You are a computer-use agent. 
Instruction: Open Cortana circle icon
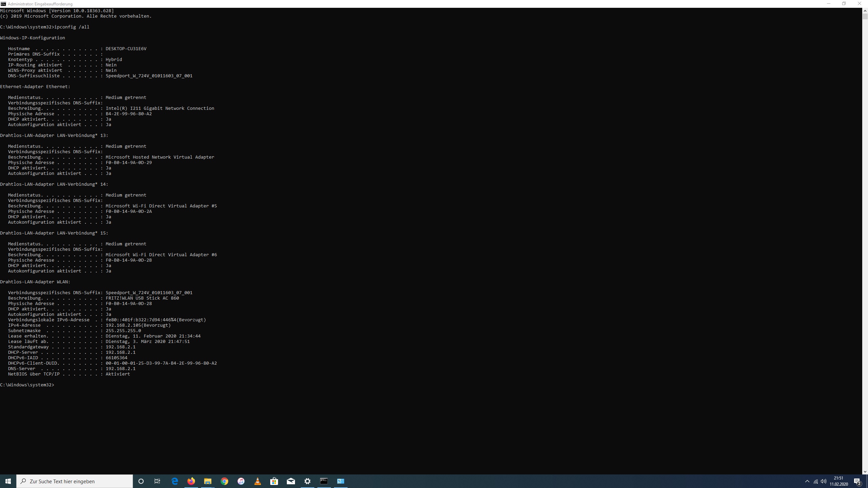click(141, 481)
